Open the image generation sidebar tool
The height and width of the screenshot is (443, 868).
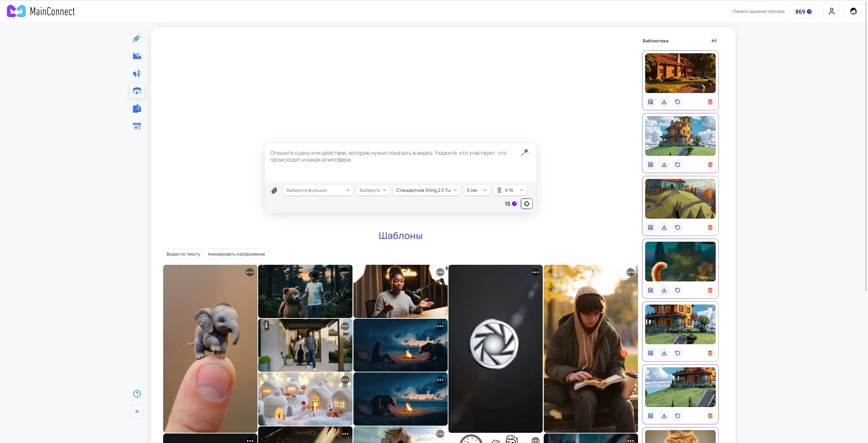coord(137,56)
